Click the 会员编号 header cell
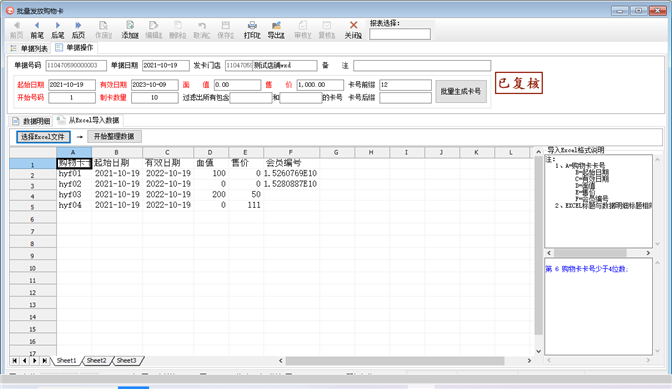672x389 pixels. (291, 163)
